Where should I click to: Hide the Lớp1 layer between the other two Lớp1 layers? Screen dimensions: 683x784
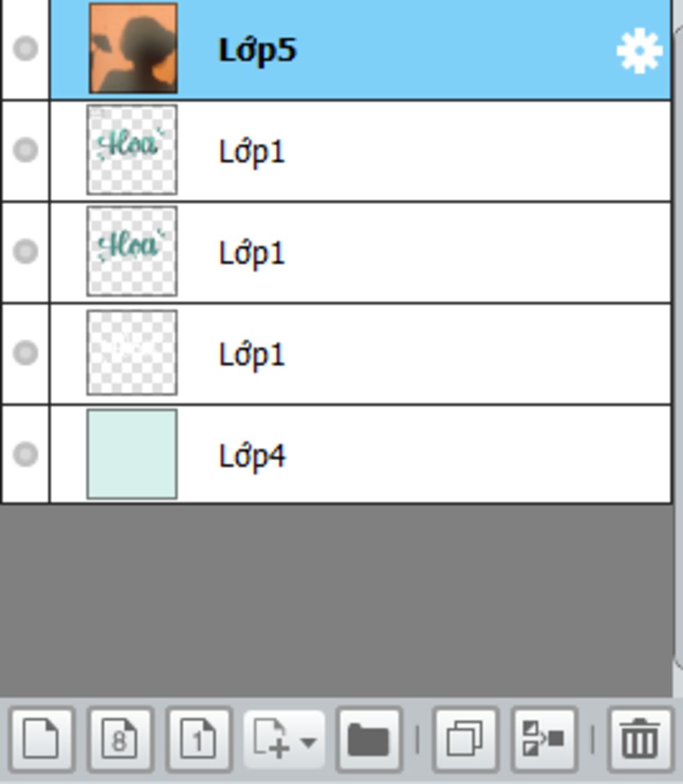pyautogui.click(x=25, y=251)
